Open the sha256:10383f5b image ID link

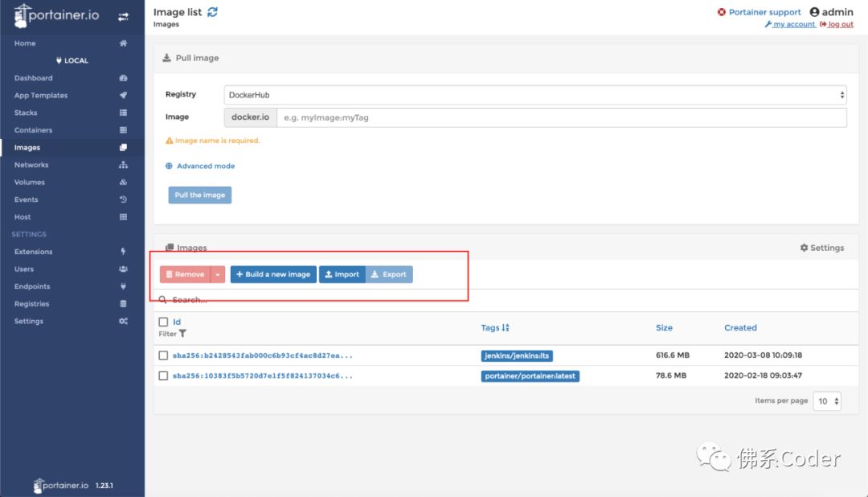262,376
